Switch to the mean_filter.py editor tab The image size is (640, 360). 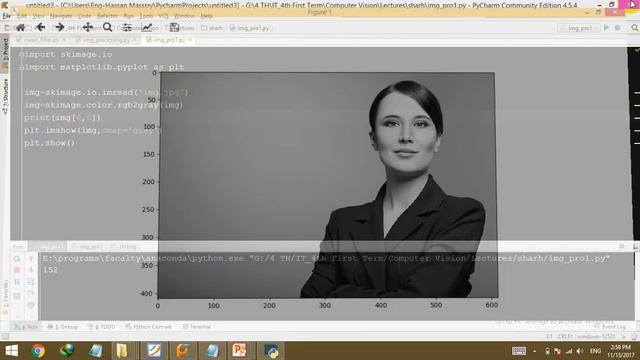pyautogui.click(x=41, y=40)
